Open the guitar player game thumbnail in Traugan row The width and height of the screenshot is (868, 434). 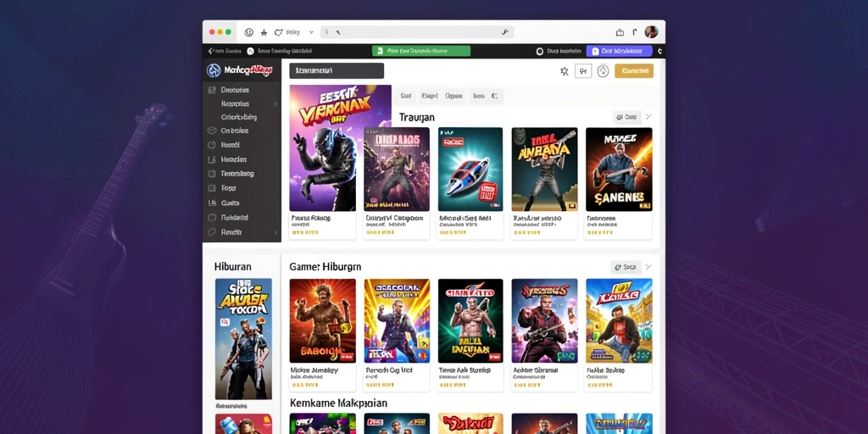tap(619, 170)
